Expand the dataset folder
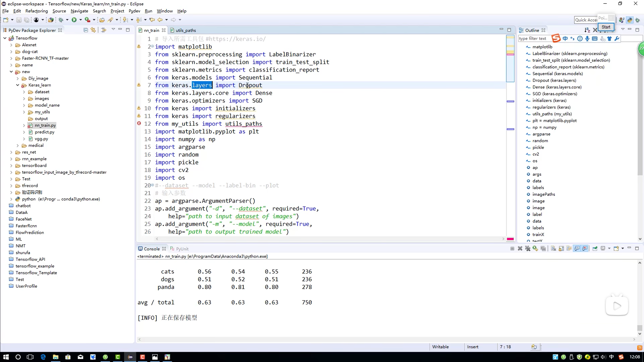The height and width of the screenshot is (362, 644). [24, 92]
